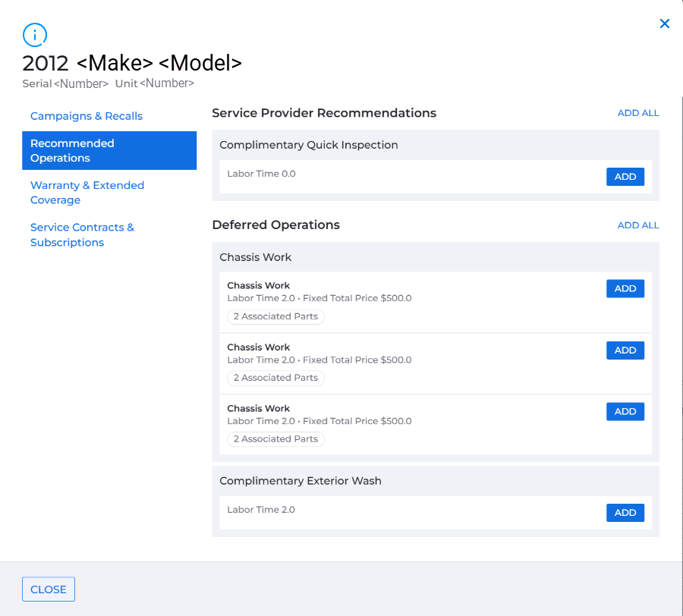
Task: Open Campaigns & Recalls section
Action: point(87,116)
